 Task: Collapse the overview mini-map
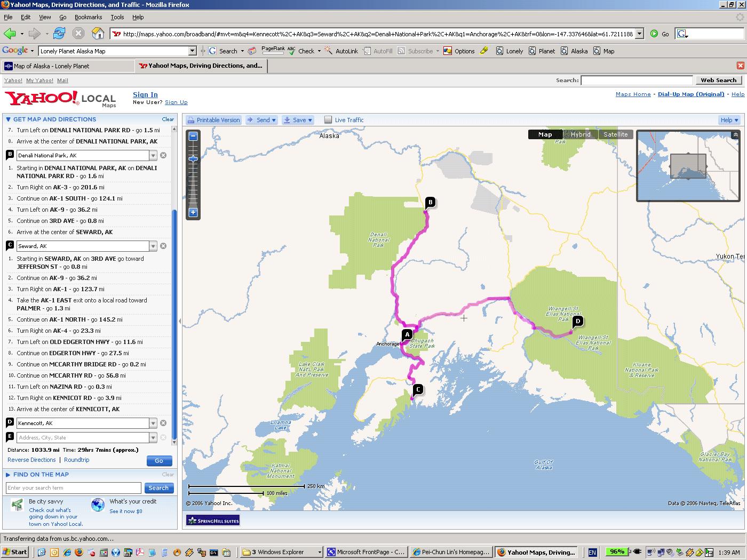(735, 135)
